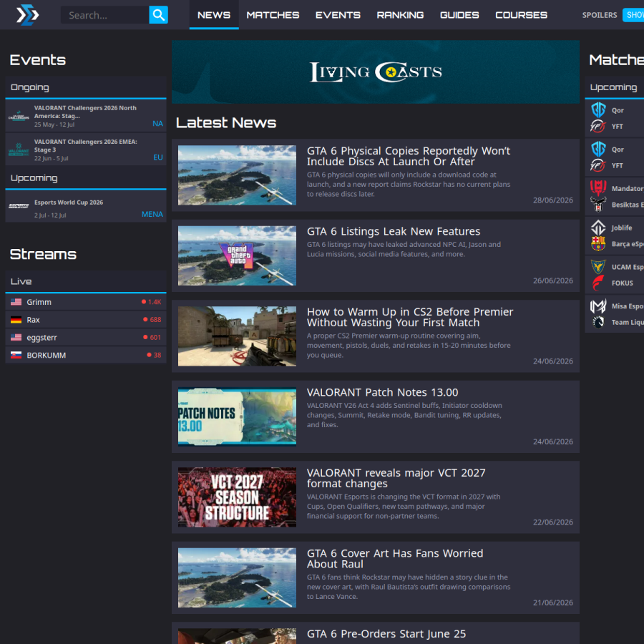This screenshot has width=644, height=644.
Task: Read GTA 6 Physical Copies headline
Action: coord(409,156)
